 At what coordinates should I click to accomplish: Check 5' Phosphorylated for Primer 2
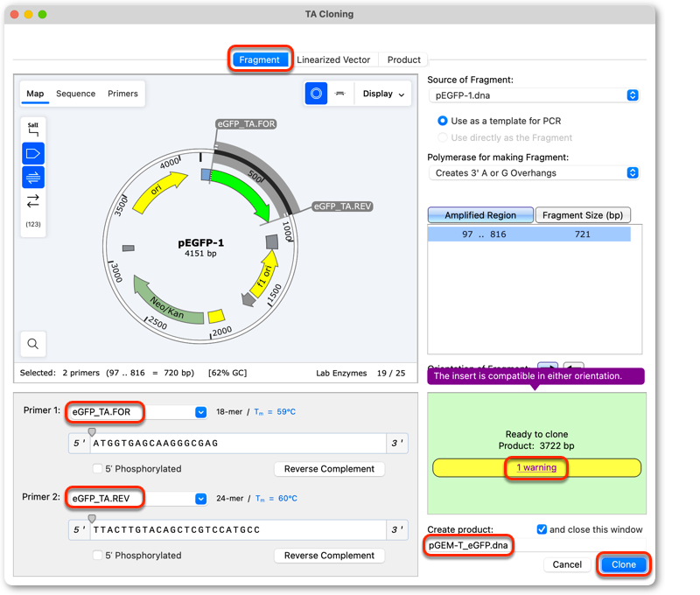97,555
